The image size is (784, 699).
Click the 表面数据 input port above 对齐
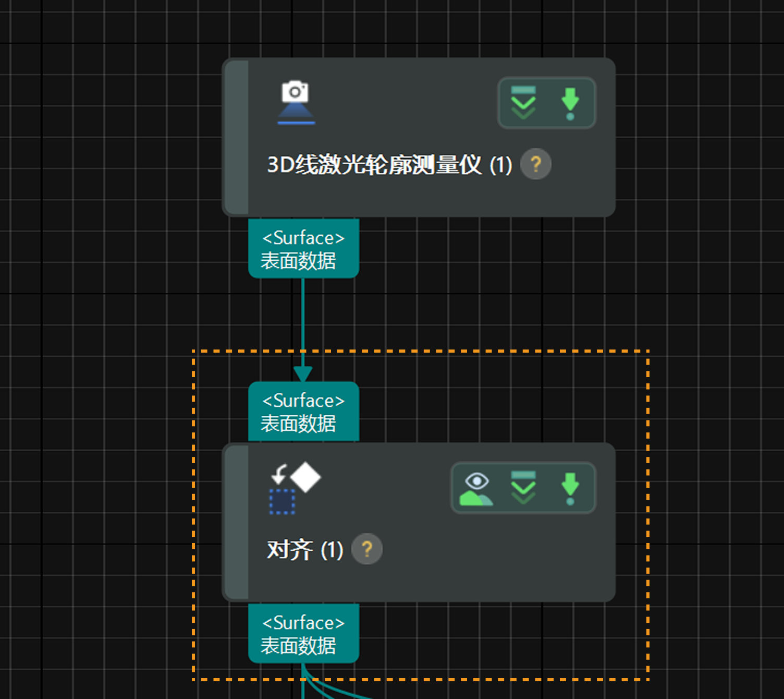coord(303,412)
